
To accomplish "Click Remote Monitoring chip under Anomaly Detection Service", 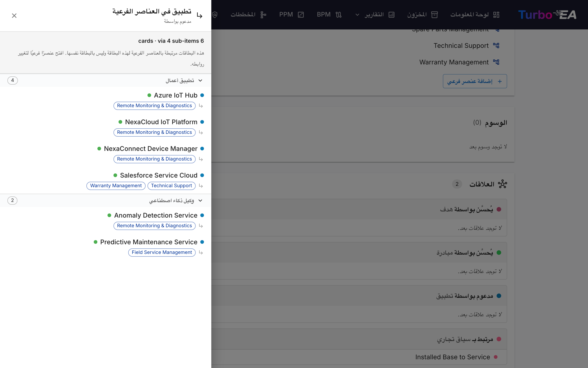I will coord(155,226).
